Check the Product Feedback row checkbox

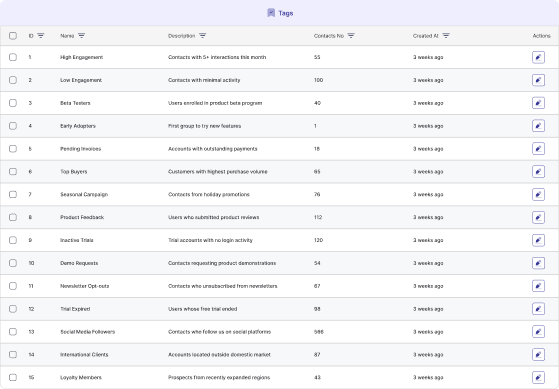13,217
